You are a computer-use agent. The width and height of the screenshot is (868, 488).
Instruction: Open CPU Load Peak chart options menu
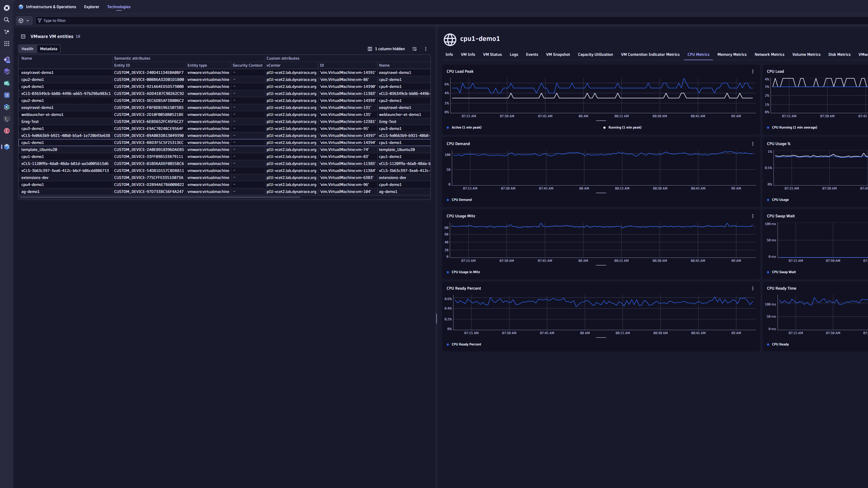(x=753, y=71)
